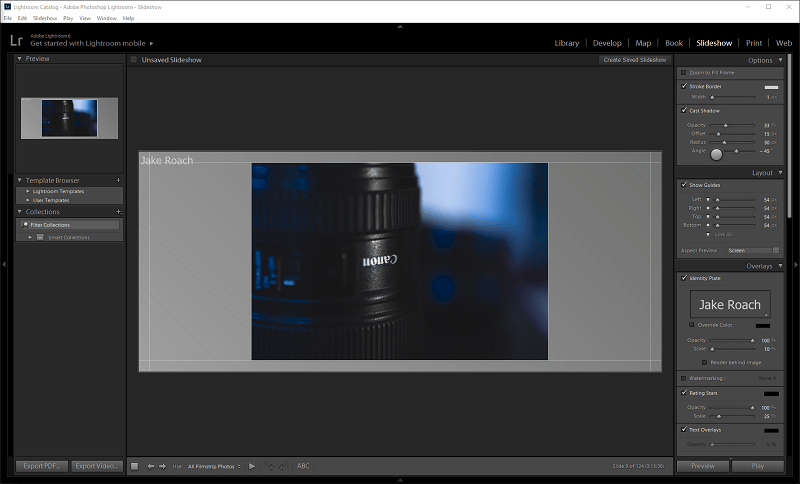Enable Zoom to Fill Frame checkbox
The width and height of the screenshot is (800, 484).
point(684,72)
